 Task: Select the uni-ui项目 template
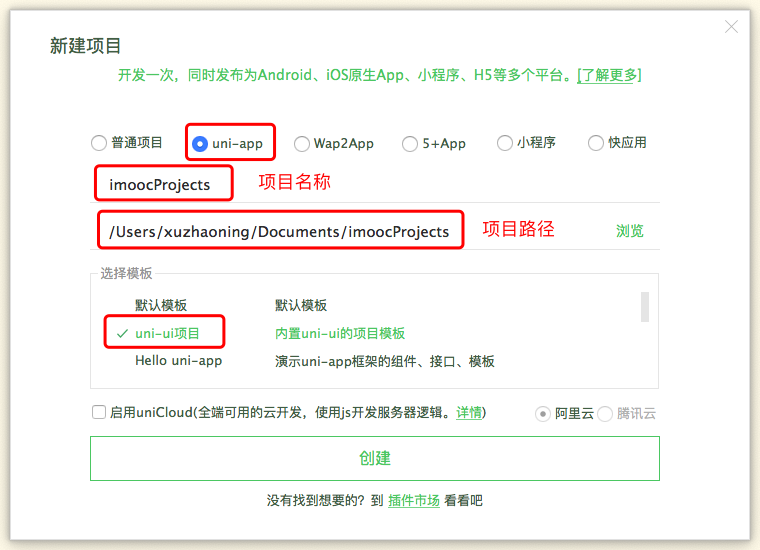point(167,333)
